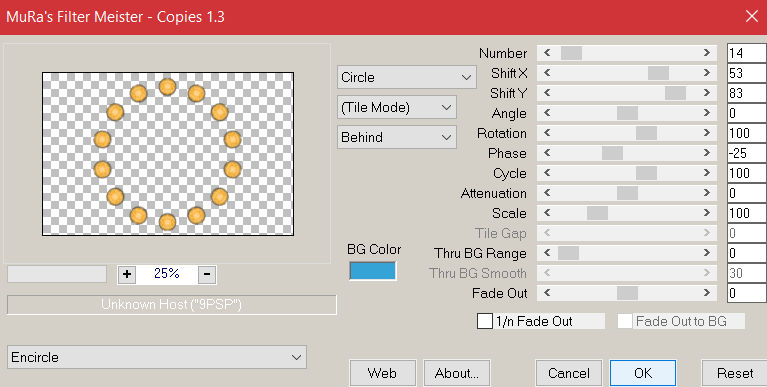Viewport: 767px width, 387px height.
Task: Click the Phase value field showing -25
Action: click(x=747, y=153)
